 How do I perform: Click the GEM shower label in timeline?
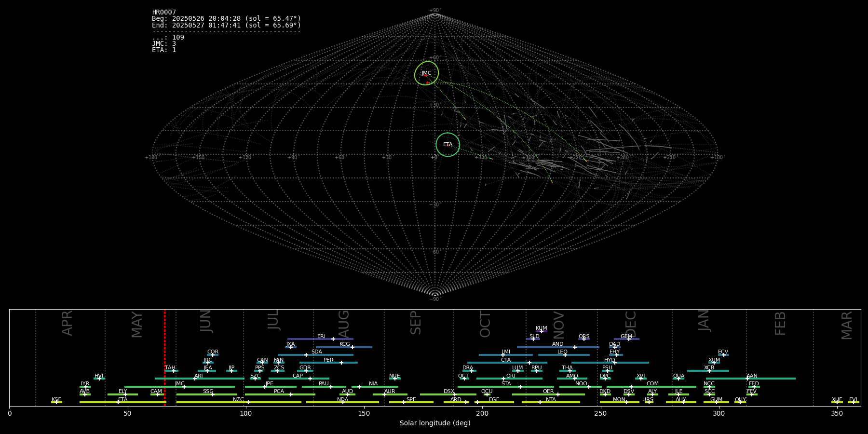(x=626, y=336)
